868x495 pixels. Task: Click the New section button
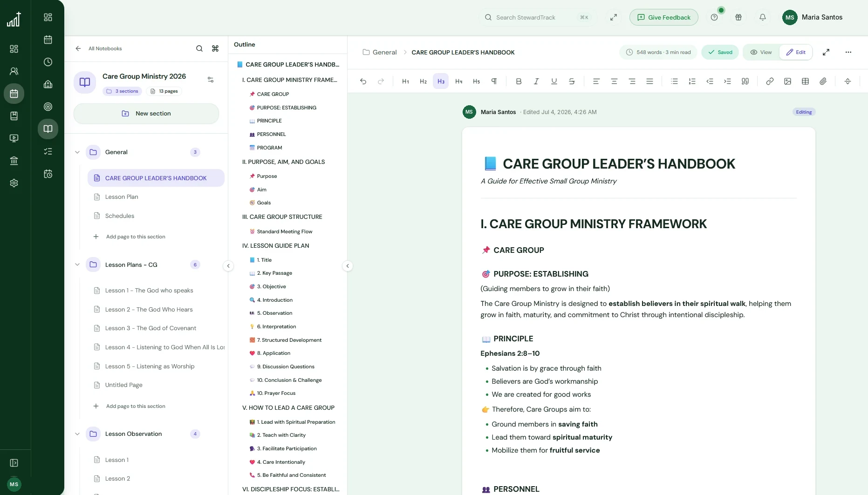pos(146,114)
